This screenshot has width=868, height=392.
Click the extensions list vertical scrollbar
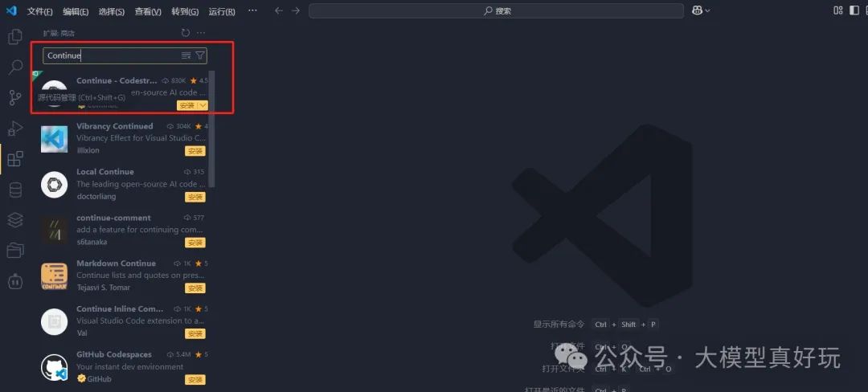pos(212,130)
